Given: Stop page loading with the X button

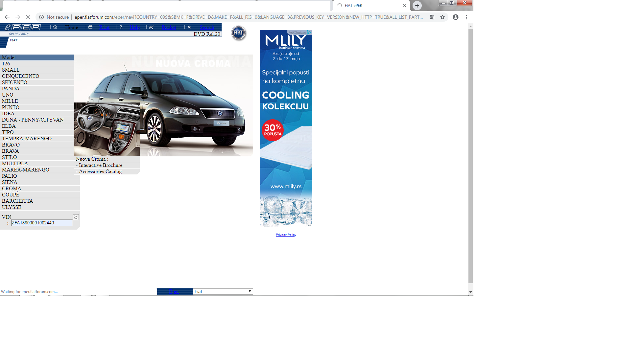Looking at the screenshot, I should pyautogui.click(x=28, y=17).
